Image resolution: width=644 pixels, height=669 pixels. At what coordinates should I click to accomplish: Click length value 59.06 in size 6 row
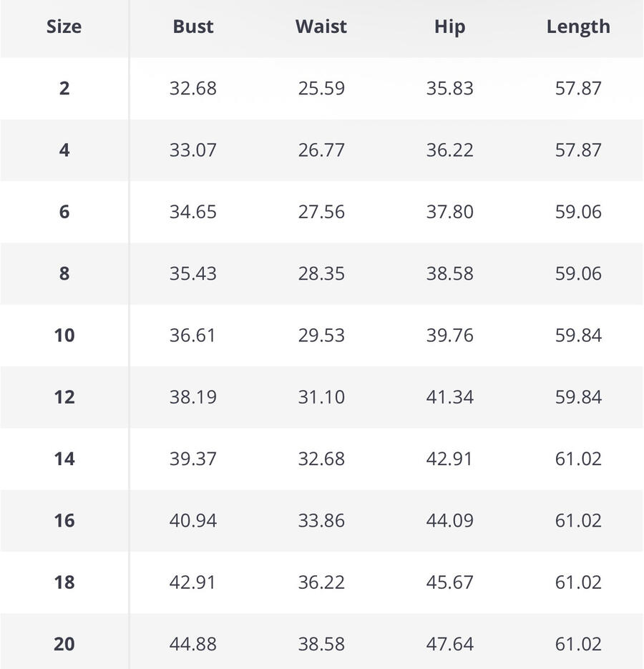[x=578, y=212]
